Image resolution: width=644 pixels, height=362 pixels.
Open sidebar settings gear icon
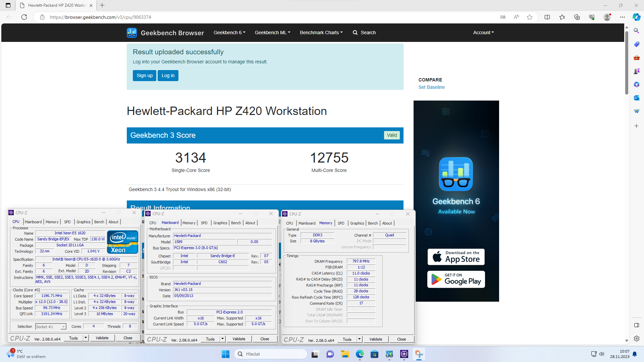(x=636, y=339)
